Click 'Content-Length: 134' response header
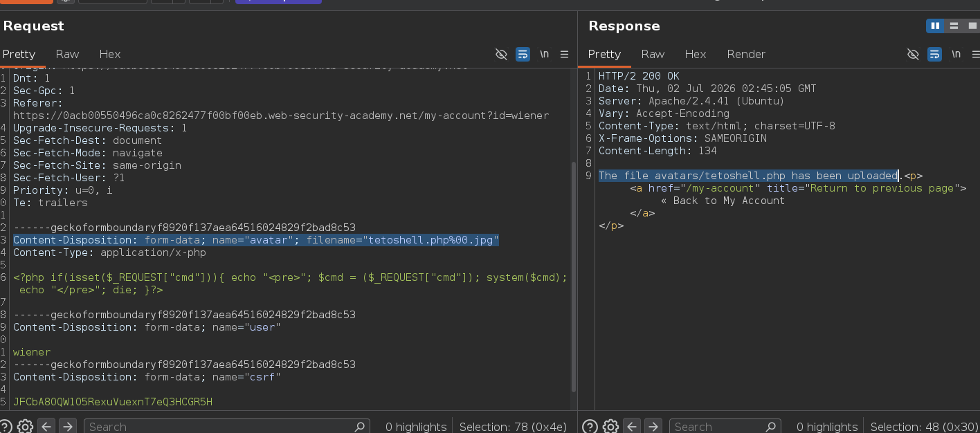The image size is (980, 433). pos(657,151)
